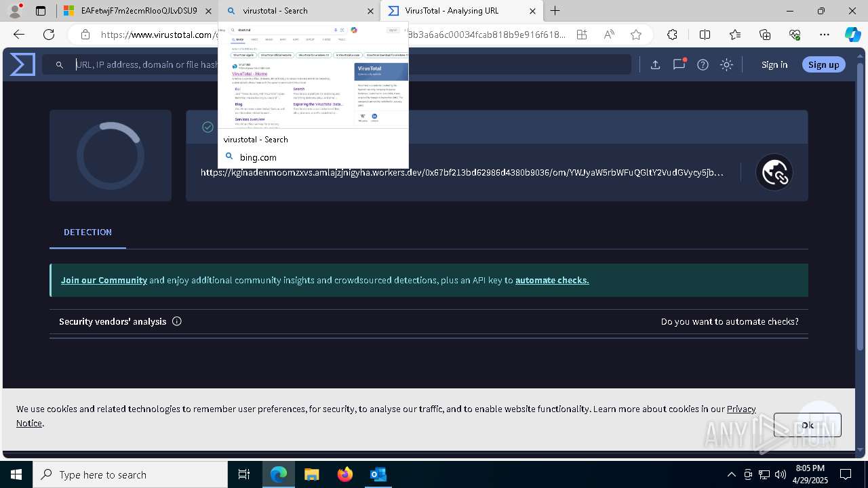
Task: Open a new browser tab
Action: click(555, 11)
